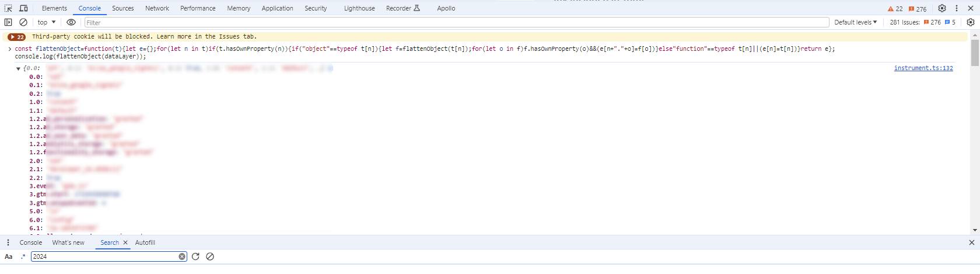This screenshot has height=274, width=980.
Task: Open console settings gear beside issues count
Action: (971, 22)
